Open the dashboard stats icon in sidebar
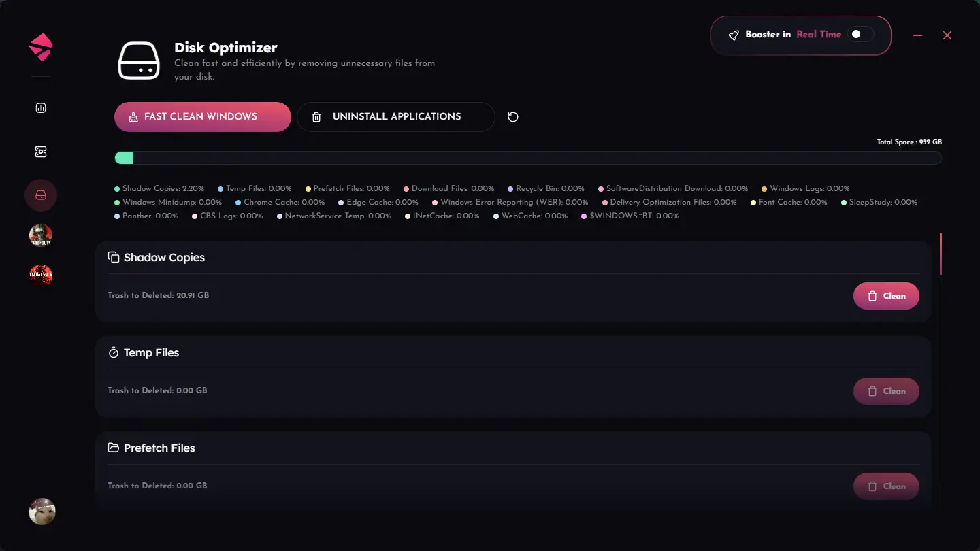The width and height of the screenshot is (980, 551). click(x=41, y=108)
